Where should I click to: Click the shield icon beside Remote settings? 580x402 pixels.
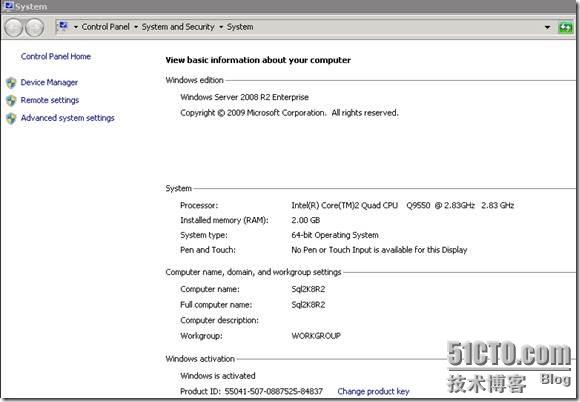[x=11, y=101]
